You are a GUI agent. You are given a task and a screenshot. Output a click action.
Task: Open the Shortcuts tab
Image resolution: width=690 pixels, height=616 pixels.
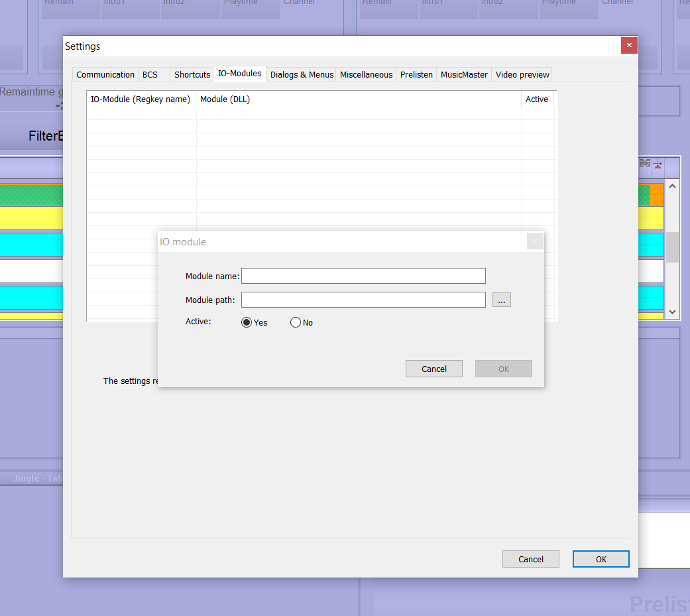click(192, 74)
